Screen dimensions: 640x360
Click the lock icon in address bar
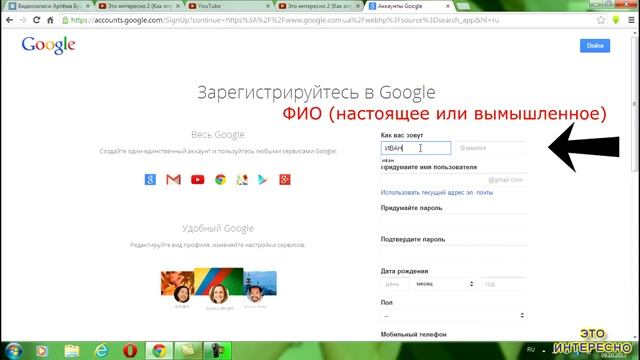65,20
